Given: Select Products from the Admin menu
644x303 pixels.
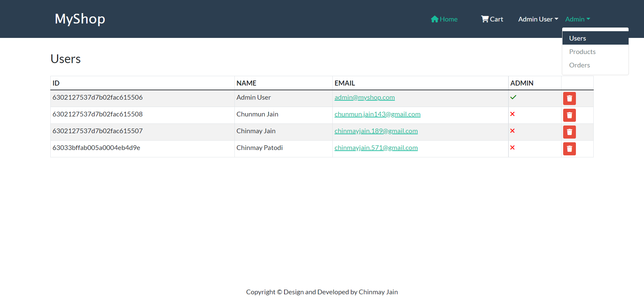Looking at the screenshot, I should point(582,52).
